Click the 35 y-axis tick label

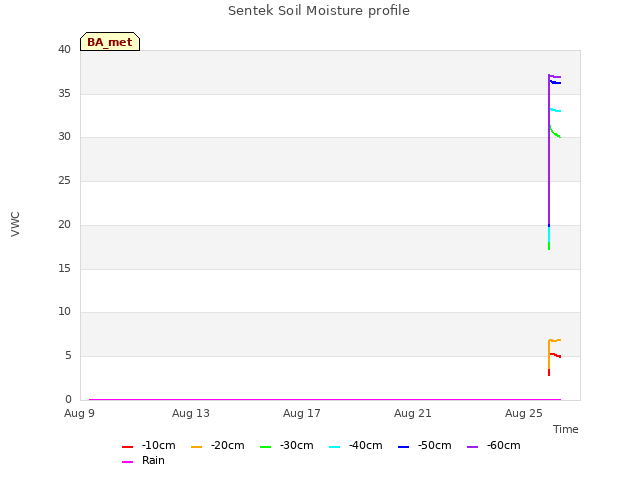click(x=64, y=93)
